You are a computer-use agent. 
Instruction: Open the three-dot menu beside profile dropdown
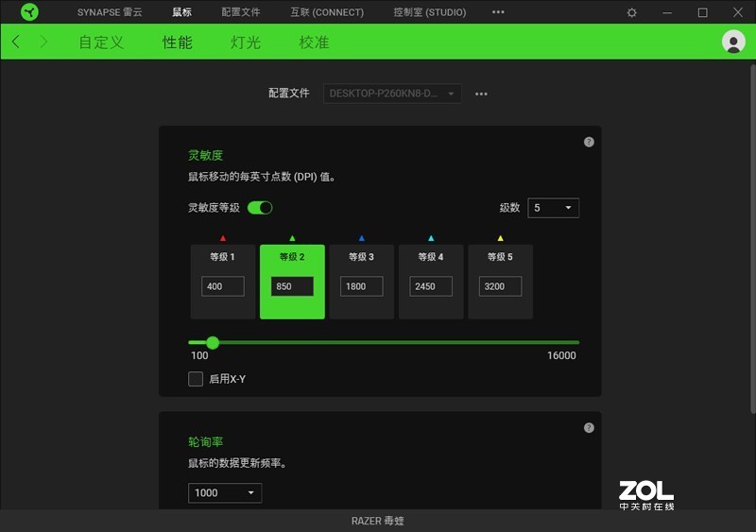pos(481,94)
